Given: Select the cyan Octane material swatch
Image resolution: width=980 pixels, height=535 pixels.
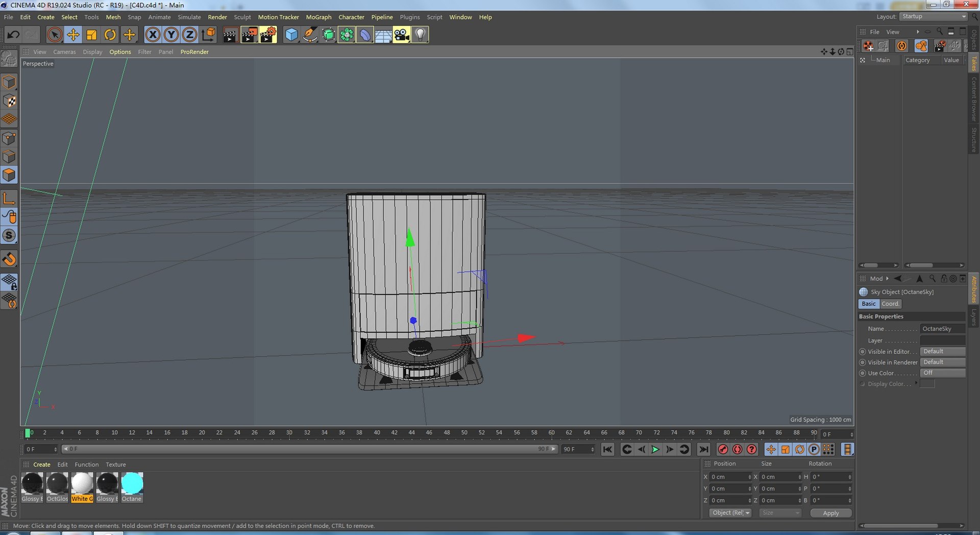Looking at the screenshot, I should 132,483.
